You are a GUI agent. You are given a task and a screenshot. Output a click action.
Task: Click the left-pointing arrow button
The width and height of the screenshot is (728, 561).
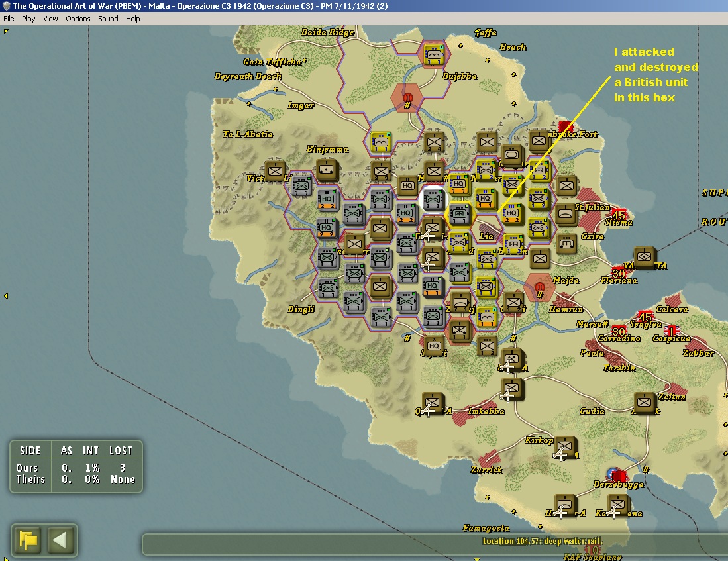61,540
